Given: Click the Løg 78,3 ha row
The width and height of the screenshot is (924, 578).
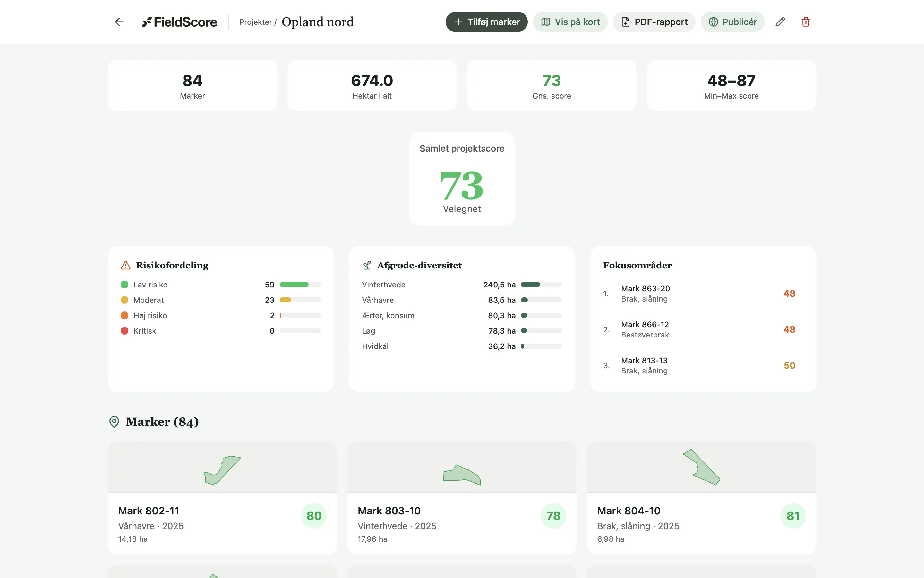Looking at the screenshot, I should coord(462,331).
